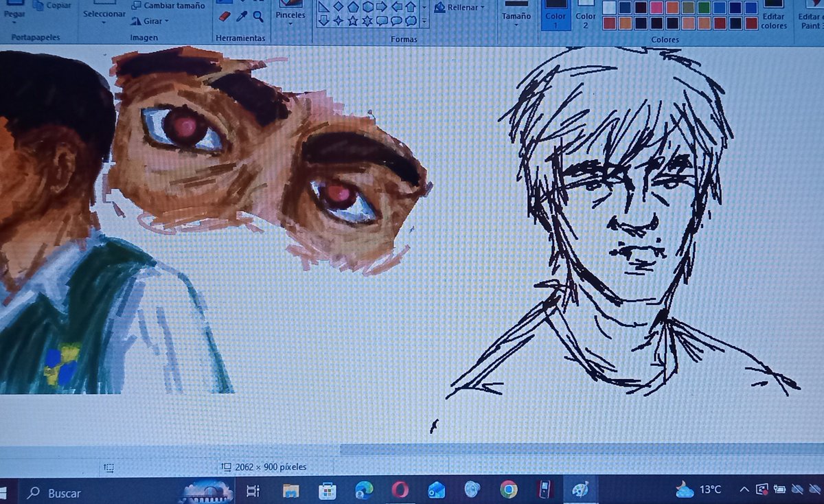Pick the four-point star shape

coord(339,21)
